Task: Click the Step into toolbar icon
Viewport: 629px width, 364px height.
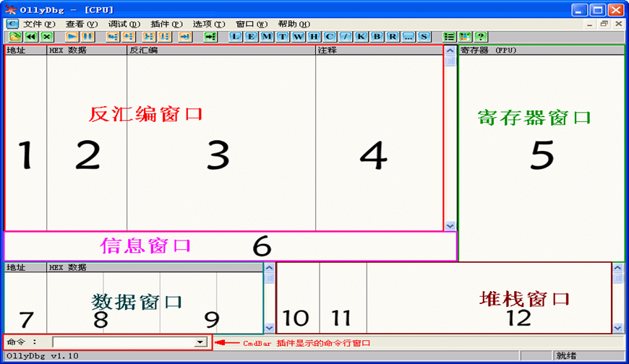Action: (x=113, y=37)
